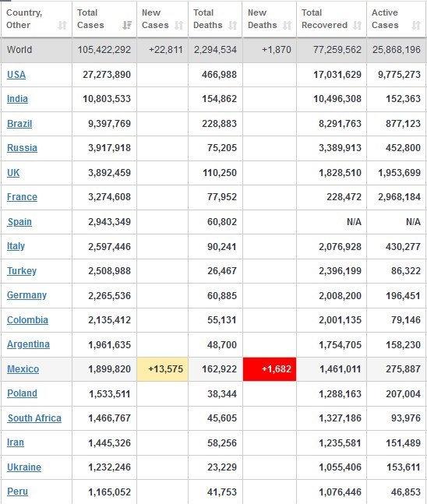427x504 pixels.
Task: Open the India country link
Action: click(x=17, y=99)
